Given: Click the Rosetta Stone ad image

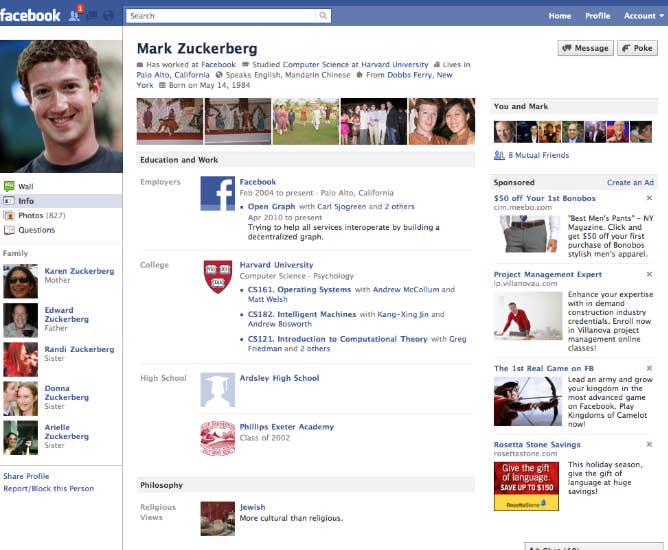Looking at the screenshot, I should click(x=526, y=486).
